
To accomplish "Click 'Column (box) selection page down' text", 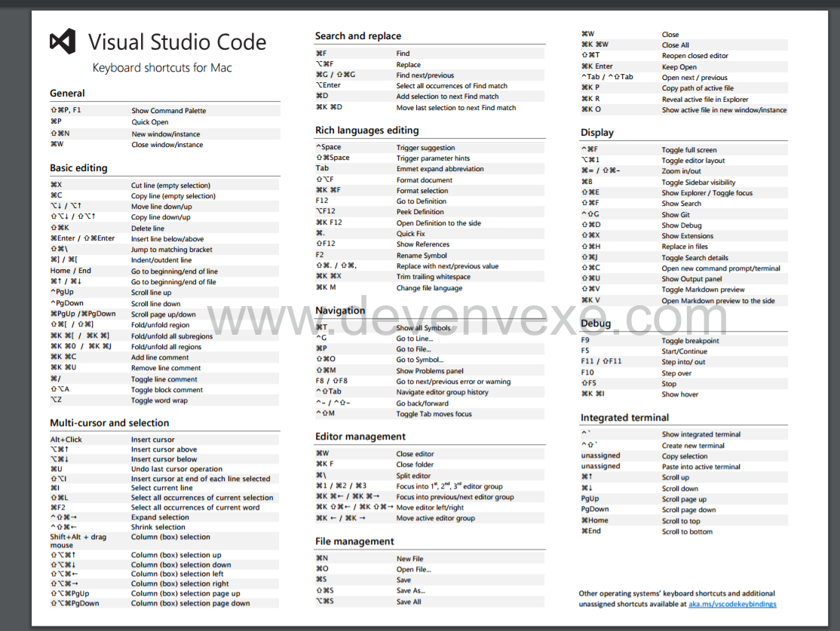I will [x=190, y=603].
